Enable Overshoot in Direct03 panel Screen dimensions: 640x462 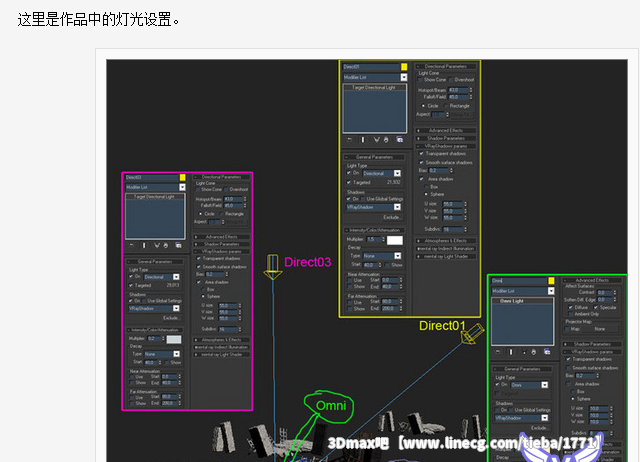226,189
